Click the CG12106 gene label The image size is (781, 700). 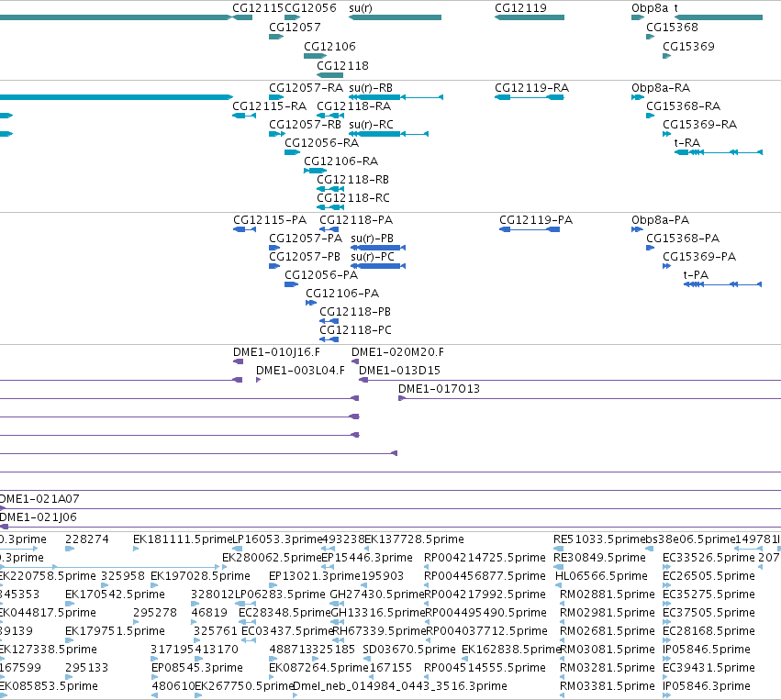click(329, 47)
